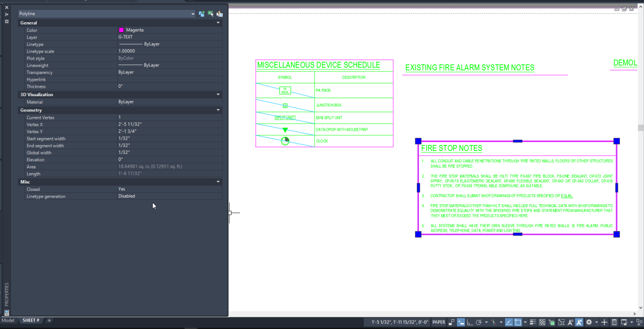Select the SHEET # layout tab

(31, 320)
